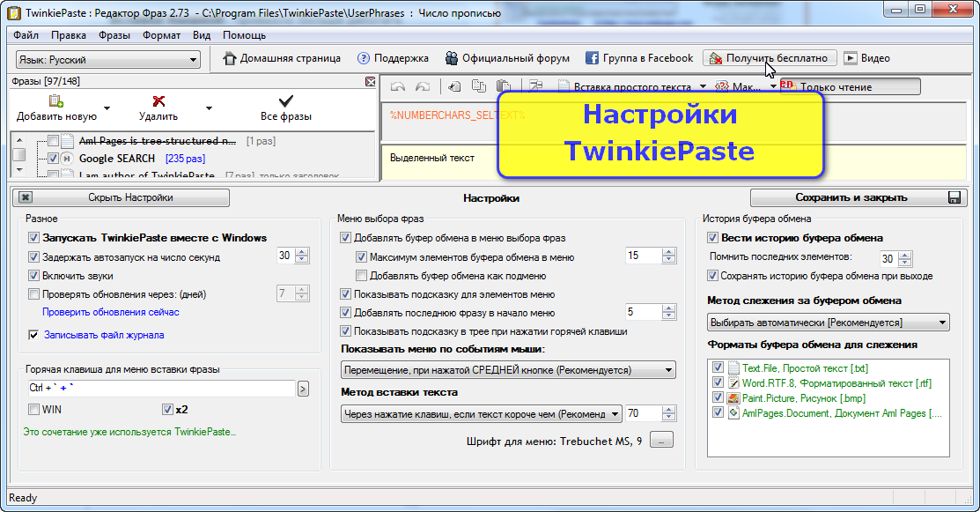
Task: Click the Записывать файл журнала link text
Action: 104,335
